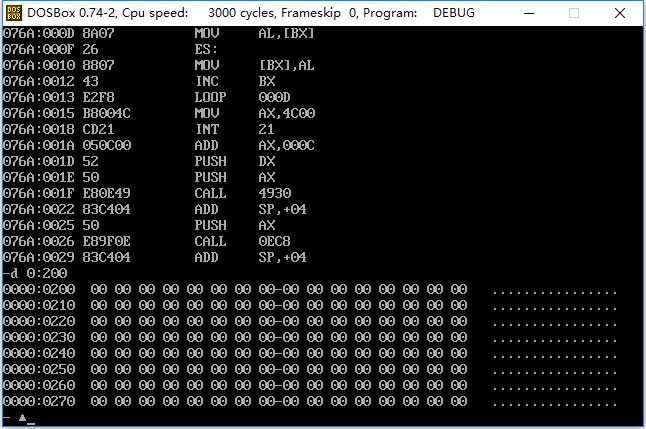Click address 0000:0210 in memory dump
646x429 pixels.
click(x=39, y=305)
